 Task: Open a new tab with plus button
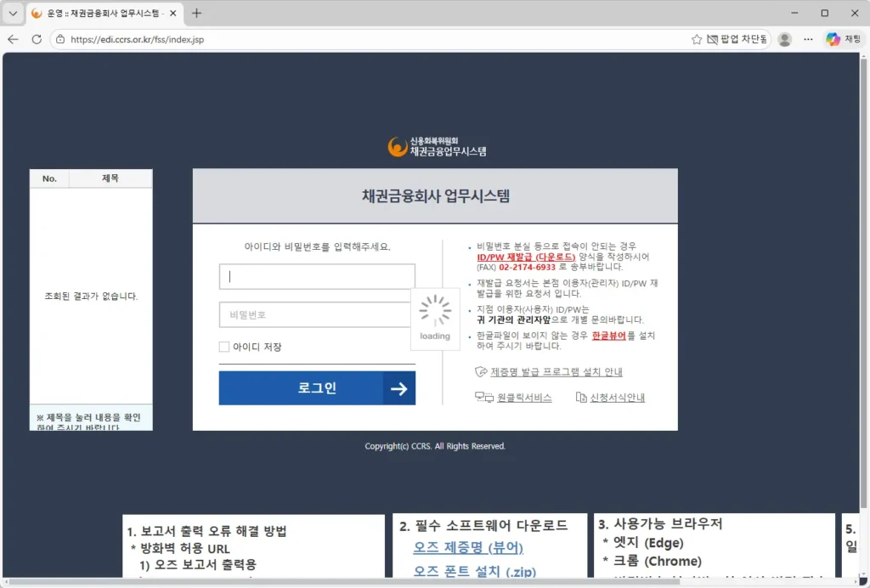197,14
